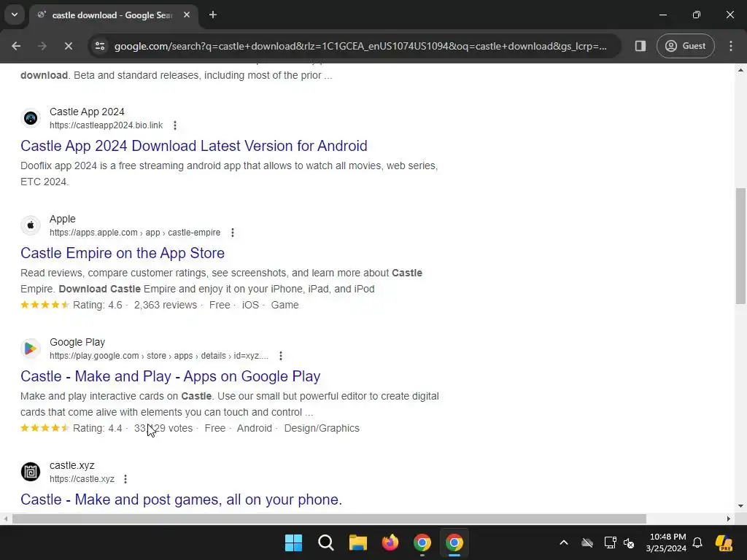The image size is (747, 560).
Task: Open the notification bell
Action: pyautogui.click(x=697, y=542)
